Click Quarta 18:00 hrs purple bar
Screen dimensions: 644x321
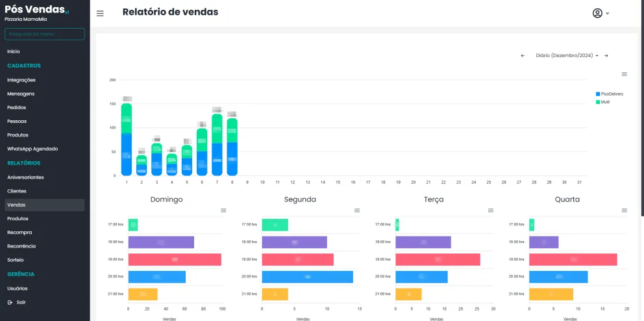click(544, 242)
